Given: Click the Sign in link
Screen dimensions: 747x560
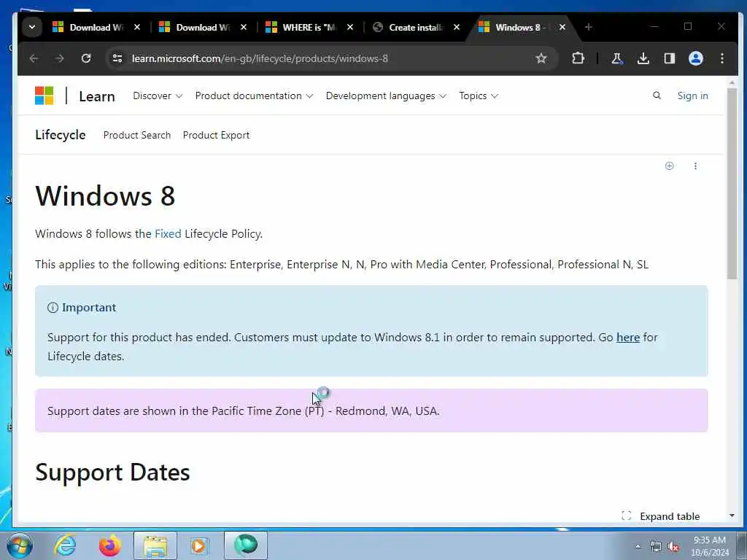Looking at the screenshot, I should click(x=693, y=96).
